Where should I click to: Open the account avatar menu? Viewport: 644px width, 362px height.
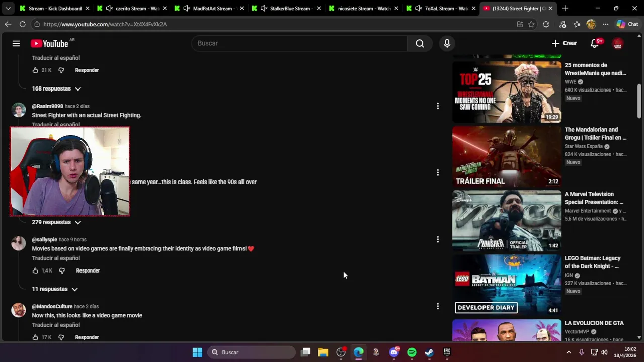point(618,43)
